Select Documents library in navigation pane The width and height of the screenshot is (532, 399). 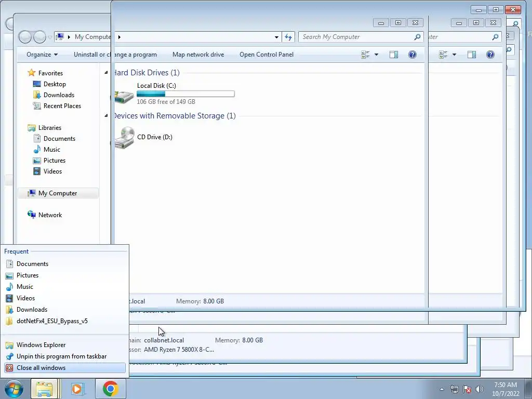tap(59, 138)
